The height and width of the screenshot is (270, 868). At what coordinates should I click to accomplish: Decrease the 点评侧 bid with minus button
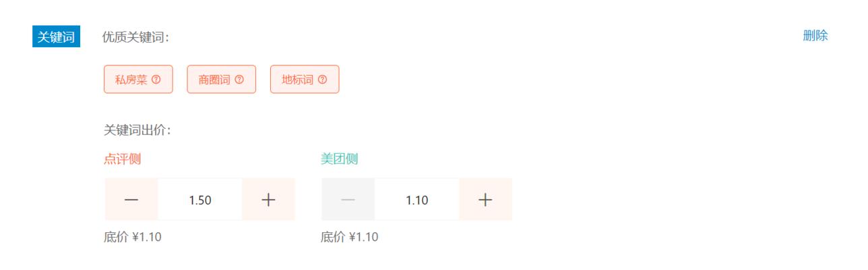pos(131,200)
